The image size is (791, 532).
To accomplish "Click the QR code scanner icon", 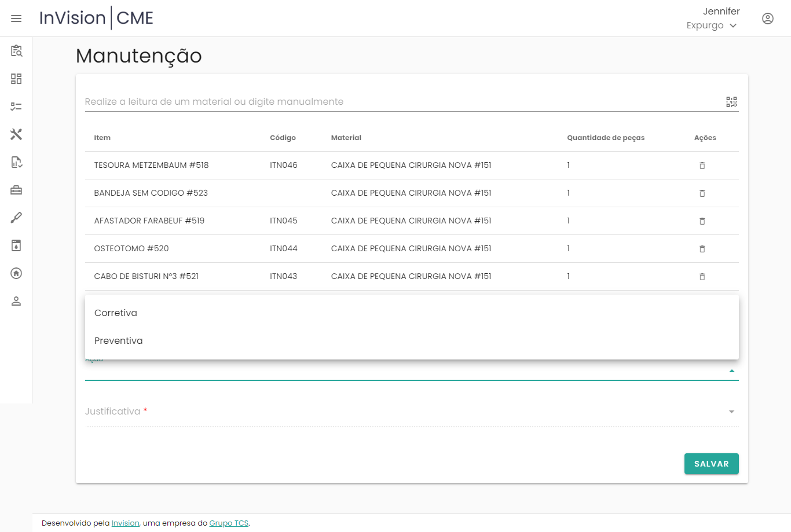I will [731, 102].
